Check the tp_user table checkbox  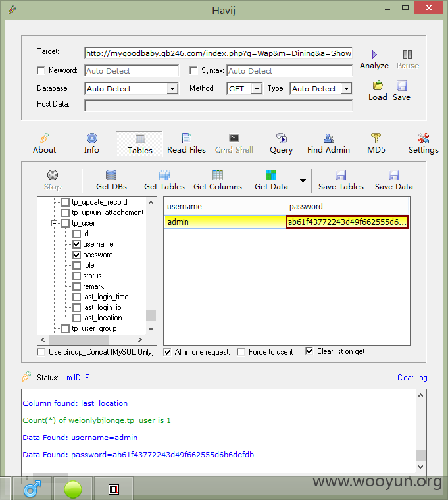point(65,223)
